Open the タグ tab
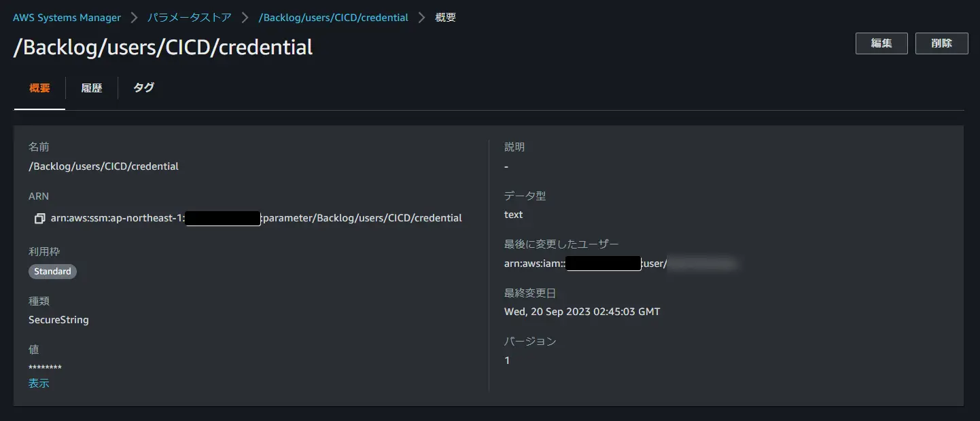The height and width of the screenshot is (421, 980). click(143, 88)
